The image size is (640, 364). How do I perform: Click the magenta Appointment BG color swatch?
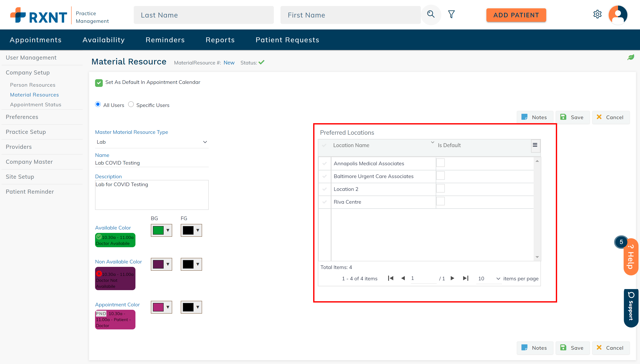coord(158,307)
